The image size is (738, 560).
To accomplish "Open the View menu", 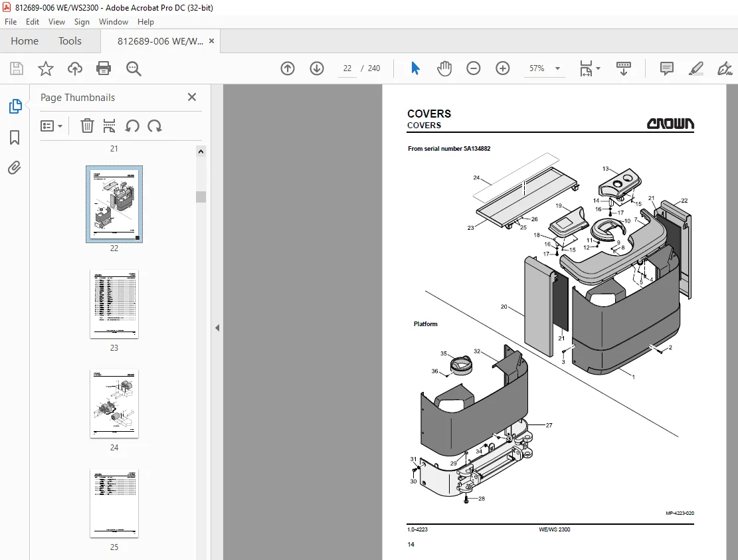I will point(56,22).
